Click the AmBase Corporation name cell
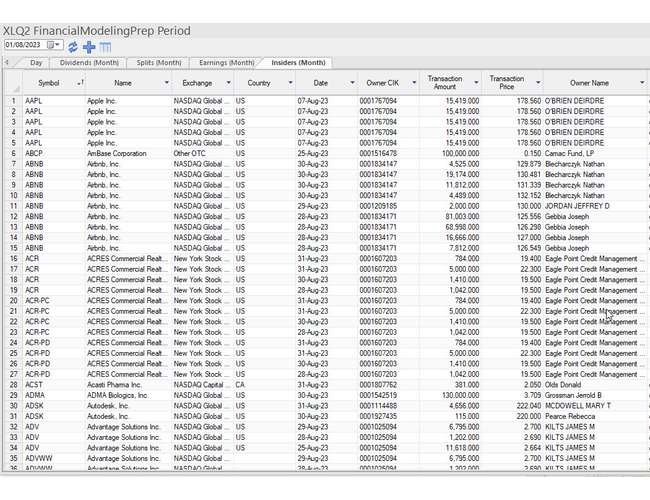Viewport: 650px width, 500px height. 129,153
